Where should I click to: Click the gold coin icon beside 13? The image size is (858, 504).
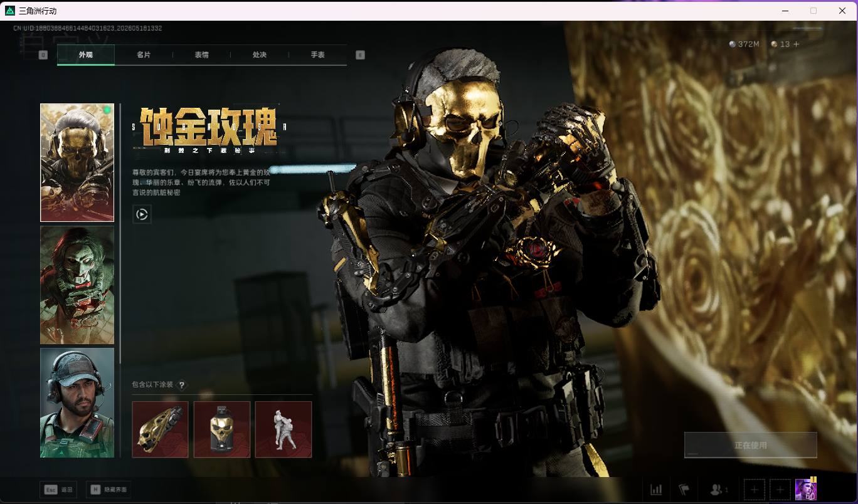(x=774, y=45)
